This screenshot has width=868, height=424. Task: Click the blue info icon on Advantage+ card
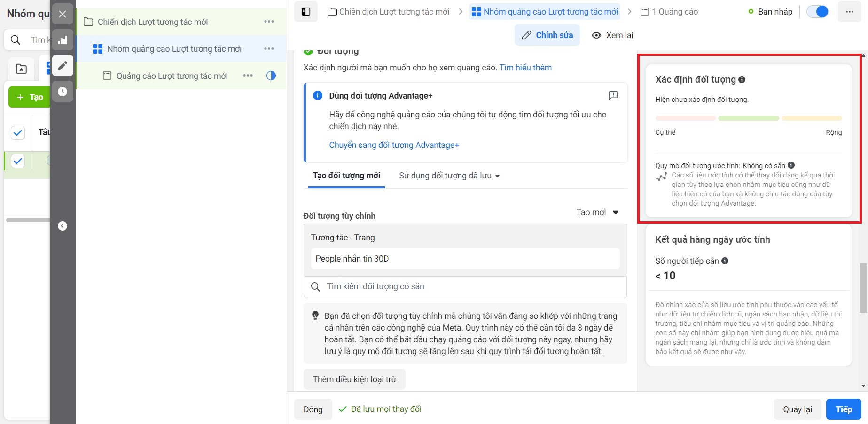[x=318, y=95]
